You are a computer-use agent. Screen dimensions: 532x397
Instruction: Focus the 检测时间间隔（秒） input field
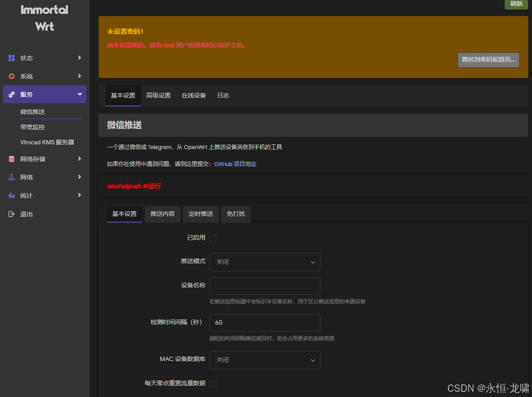point(264,323)
